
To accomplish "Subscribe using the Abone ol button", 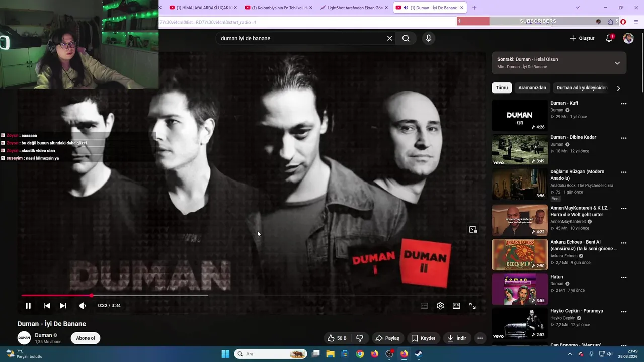I will (86, 338).
